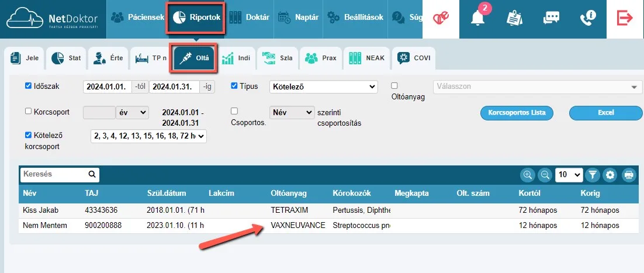This screenshot has width=644, height=273.
Task: Open the phone info support icon
Action: click(x=588, y=18)
